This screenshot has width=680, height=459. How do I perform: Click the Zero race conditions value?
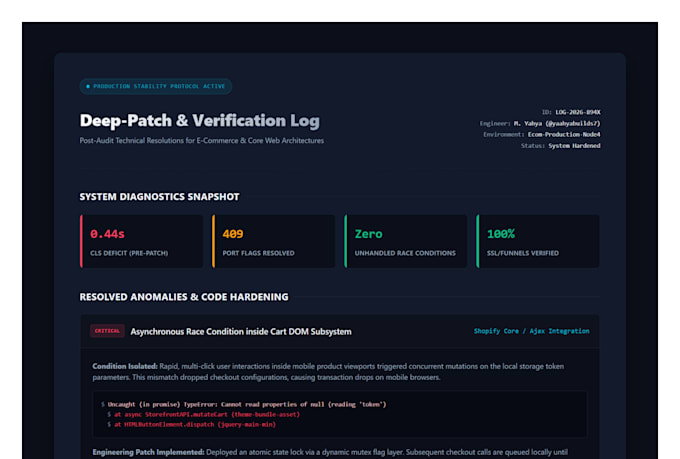click(368, 234)
